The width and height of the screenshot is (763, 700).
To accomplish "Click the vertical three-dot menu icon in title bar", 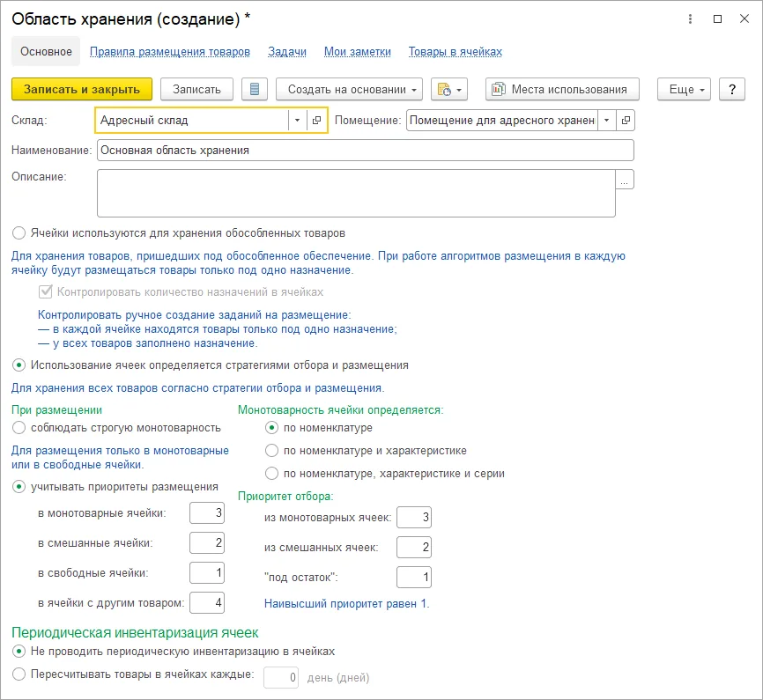I will (690, 19).
